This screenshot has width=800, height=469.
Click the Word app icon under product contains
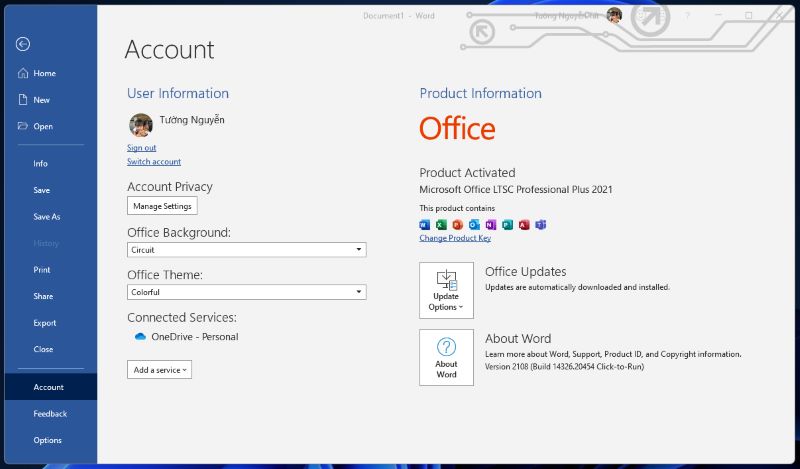pyautogui.click(x=424, y=225)
